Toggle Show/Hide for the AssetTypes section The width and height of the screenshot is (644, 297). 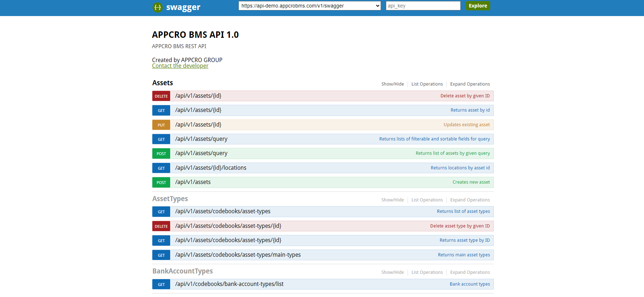tap(393, 200)
